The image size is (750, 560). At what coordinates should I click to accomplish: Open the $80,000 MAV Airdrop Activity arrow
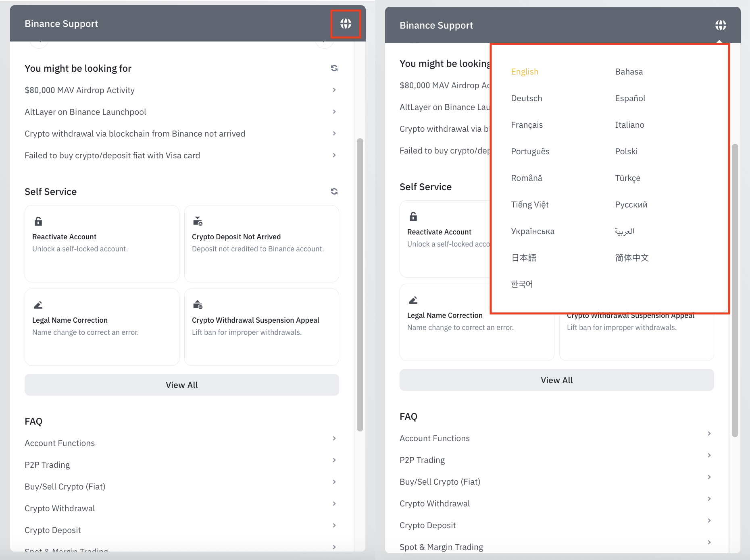[x=334, y=90]
